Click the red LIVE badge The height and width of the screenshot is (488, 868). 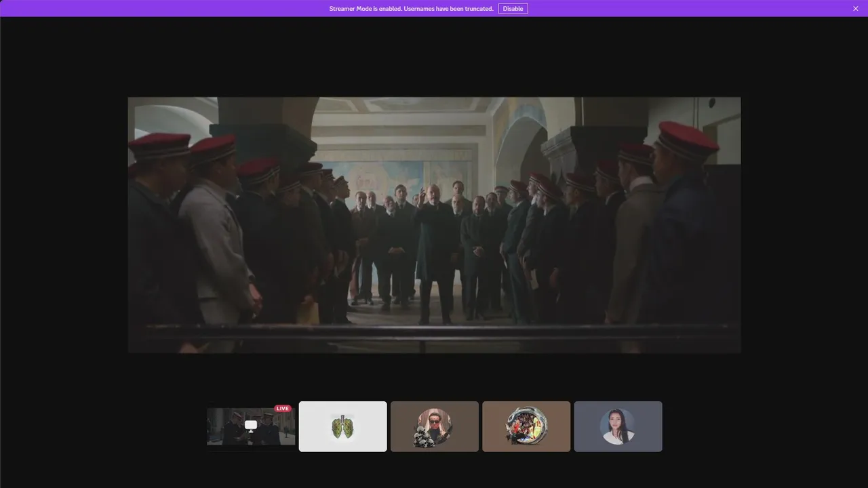coord(283,409)
